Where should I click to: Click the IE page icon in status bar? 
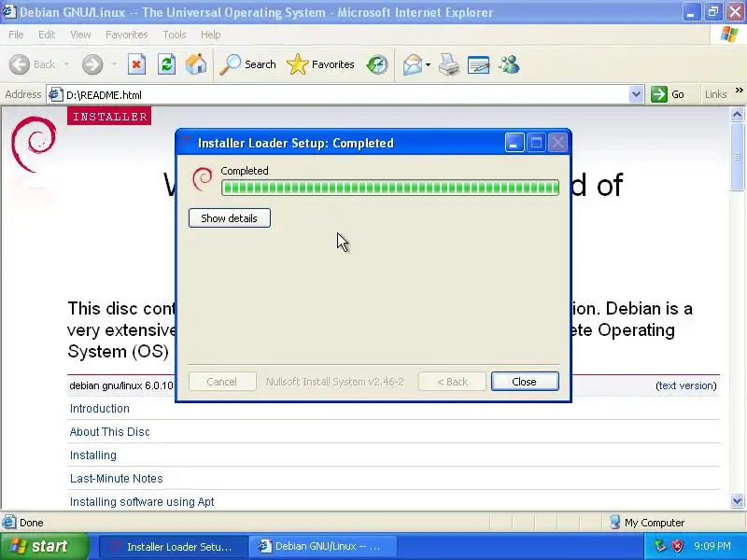click(x=8, y=523)
